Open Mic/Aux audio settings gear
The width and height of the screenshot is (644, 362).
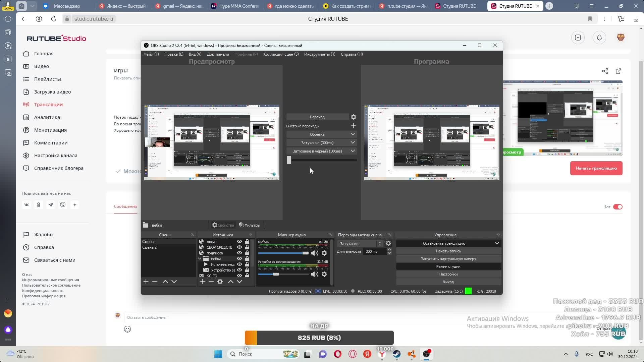(x=324, y=253)
